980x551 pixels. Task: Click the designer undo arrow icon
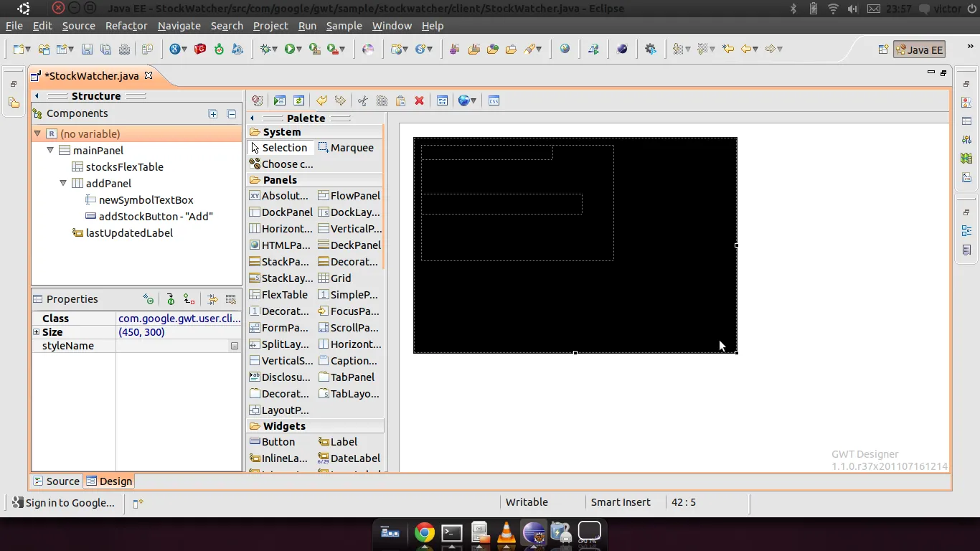pos(321,101)
